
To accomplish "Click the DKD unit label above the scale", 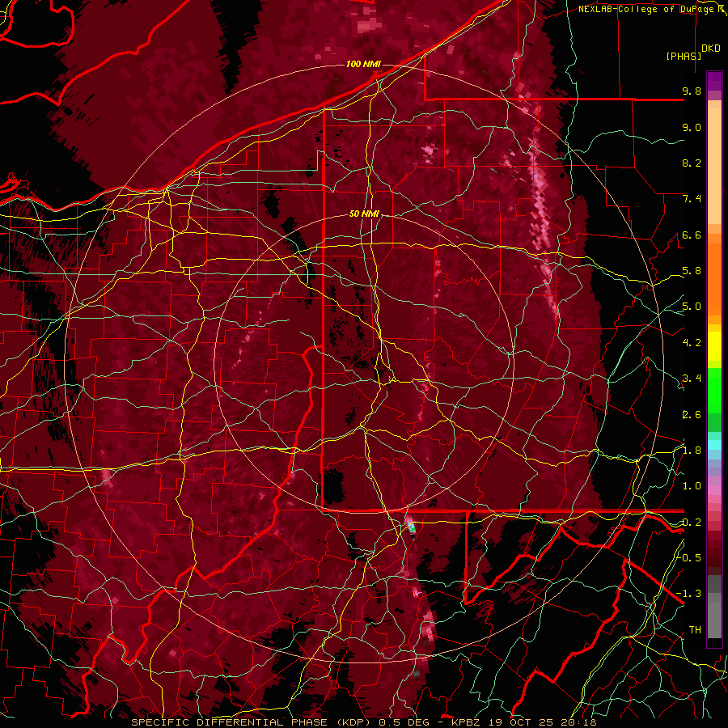I will click(x=711, y=49).
